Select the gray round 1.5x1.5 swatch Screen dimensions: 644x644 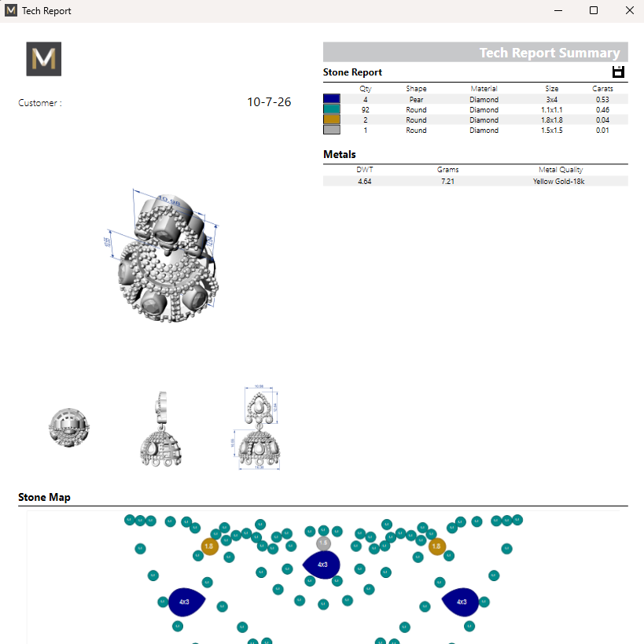point(332,130)
